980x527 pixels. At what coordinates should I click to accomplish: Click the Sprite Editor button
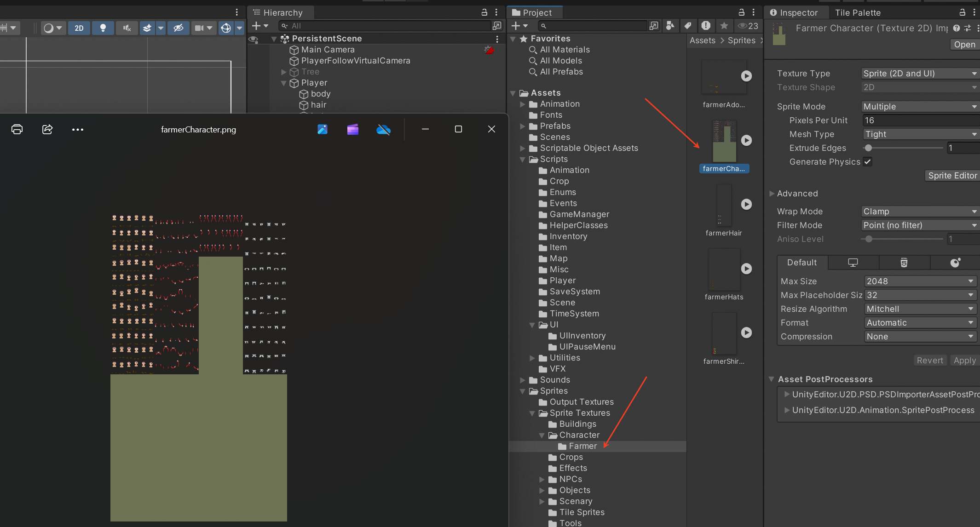(x=952, y=175)
